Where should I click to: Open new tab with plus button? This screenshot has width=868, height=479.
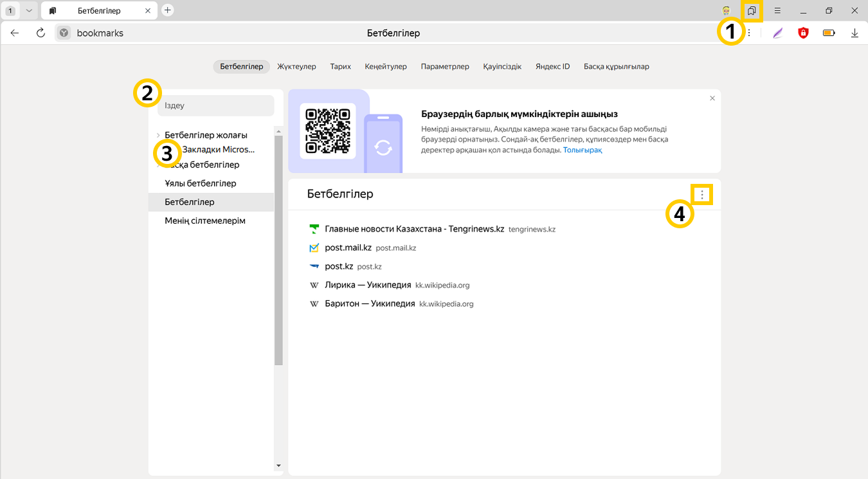167,10
